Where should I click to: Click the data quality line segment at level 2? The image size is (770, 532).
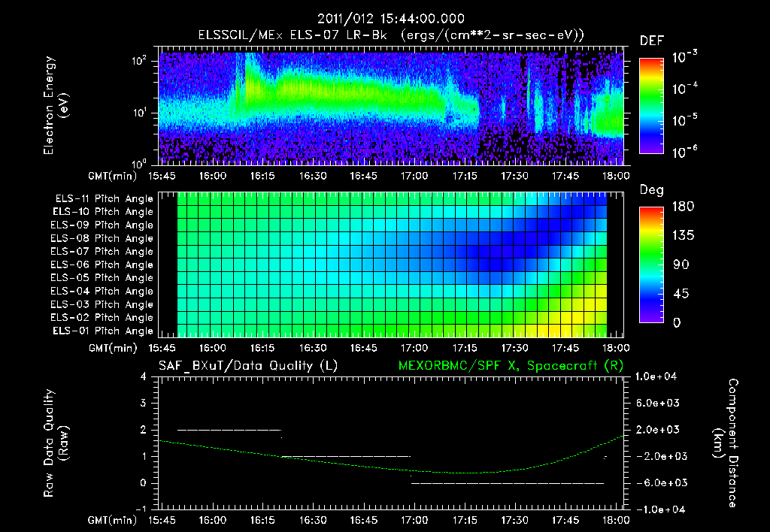[229, 430]
